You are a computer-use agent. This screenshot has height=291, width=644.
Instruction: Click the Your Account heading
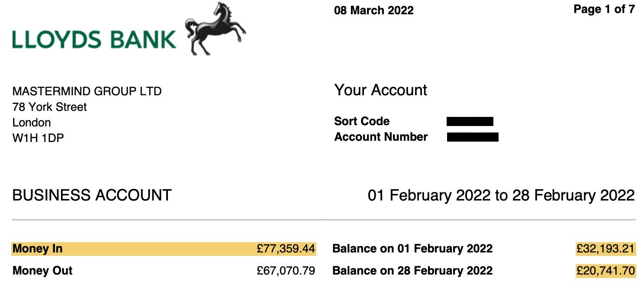point(380,90)
